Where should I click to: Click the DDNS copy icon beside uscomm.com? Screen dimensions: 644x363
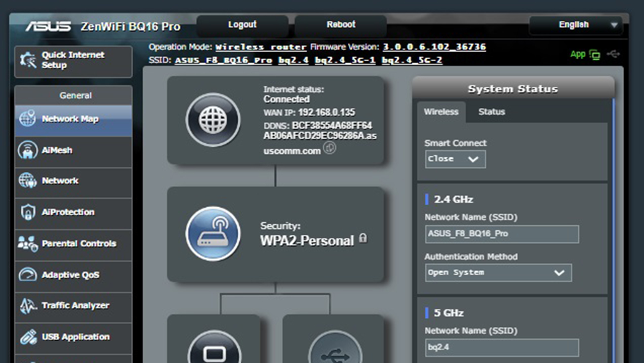[x=329, y=148]
